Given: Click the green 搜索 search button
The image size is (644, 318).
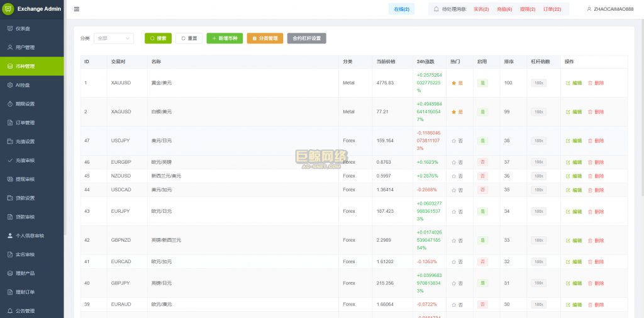Looking at the screenshot, I should coord(158,38).
